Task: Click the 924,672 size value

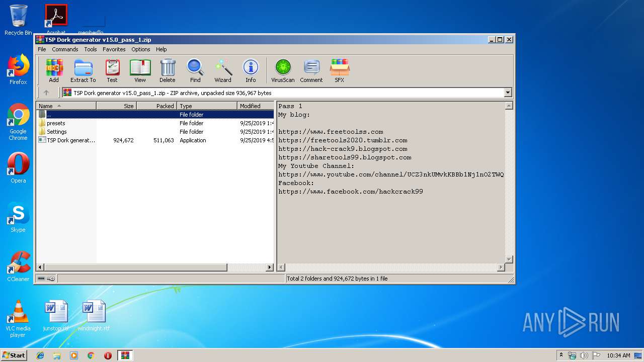Action: pos(123,140)
